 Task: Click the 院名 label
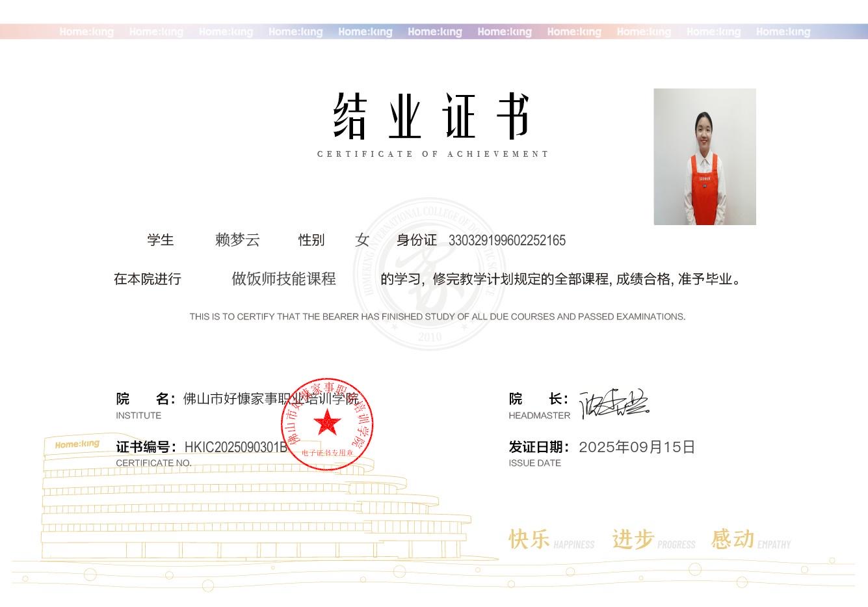point(146,399)
